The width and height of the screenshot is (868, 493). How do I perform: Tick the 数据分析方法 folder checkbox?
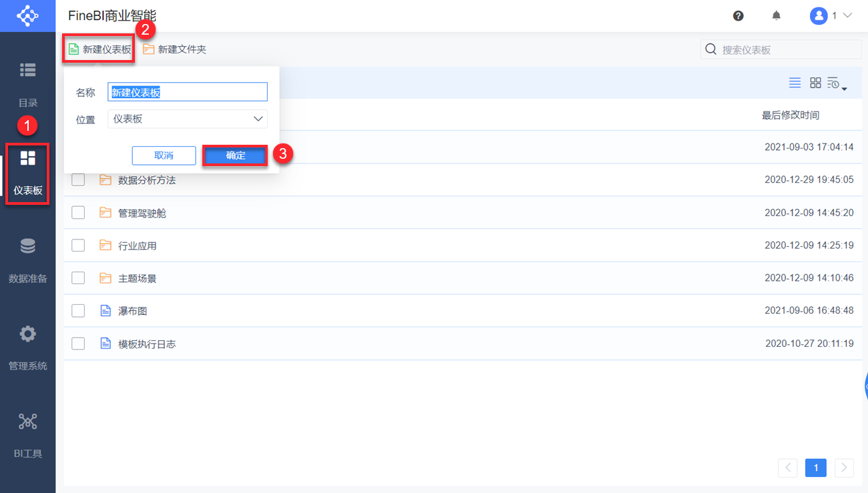78,180
